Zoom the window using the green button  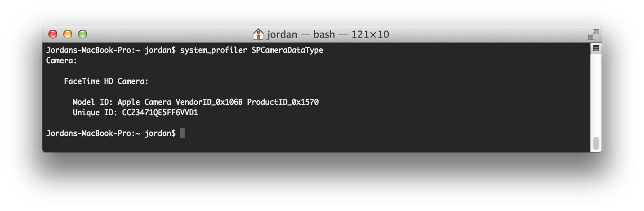coord(83,35)
